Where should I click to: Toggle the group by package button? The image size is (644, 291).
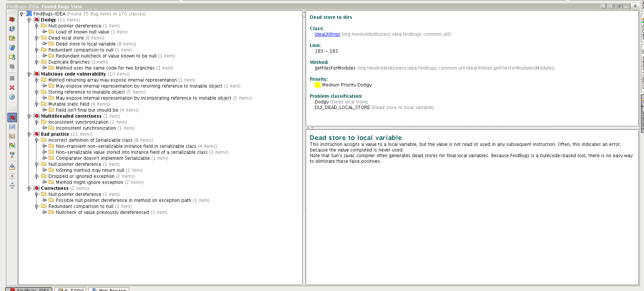coord(12,136)
